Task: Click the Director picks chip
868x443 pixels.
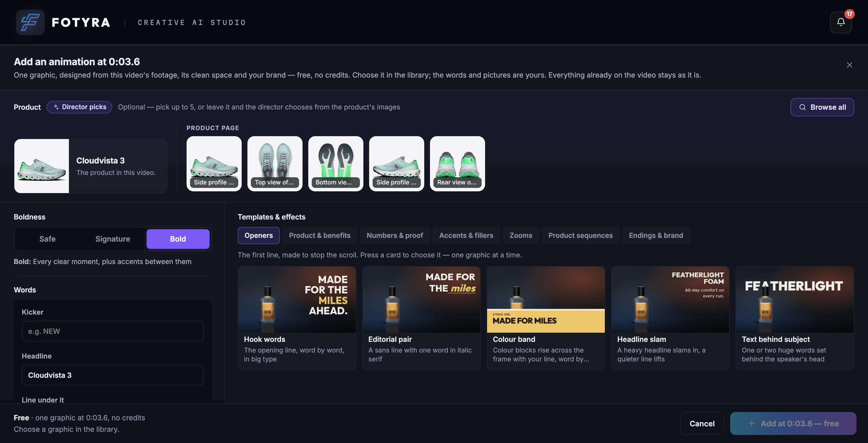Action: point(79,107)
